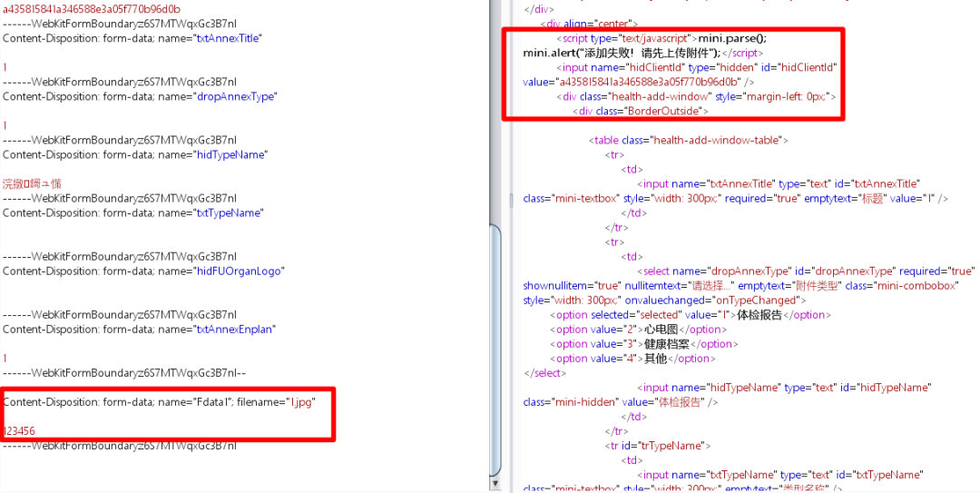Click the selected option line 体检报告
The width and height of the screenshot is (980, 493).
pyautogui.click(x=691, y=315)
